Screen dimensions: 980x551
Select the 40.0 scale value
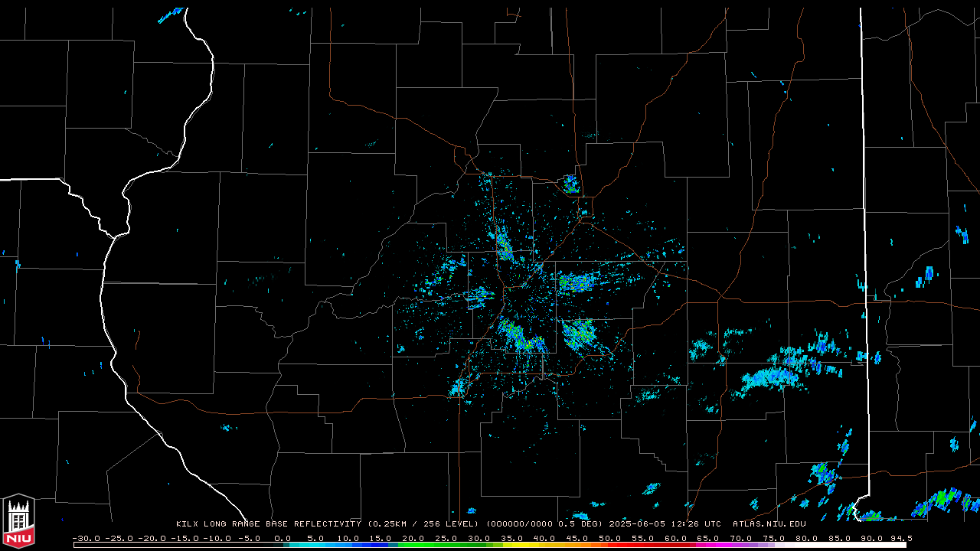point(544,538)
